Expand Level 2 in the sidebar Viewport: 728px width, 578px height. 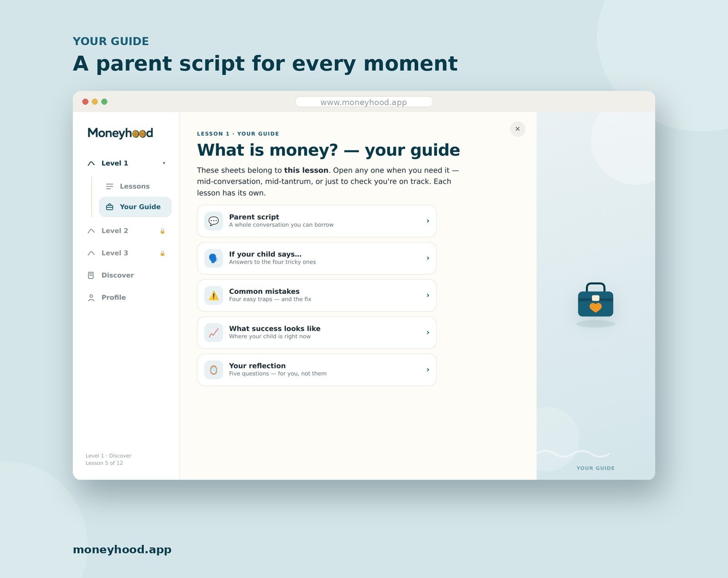click(x=126, y=231)
